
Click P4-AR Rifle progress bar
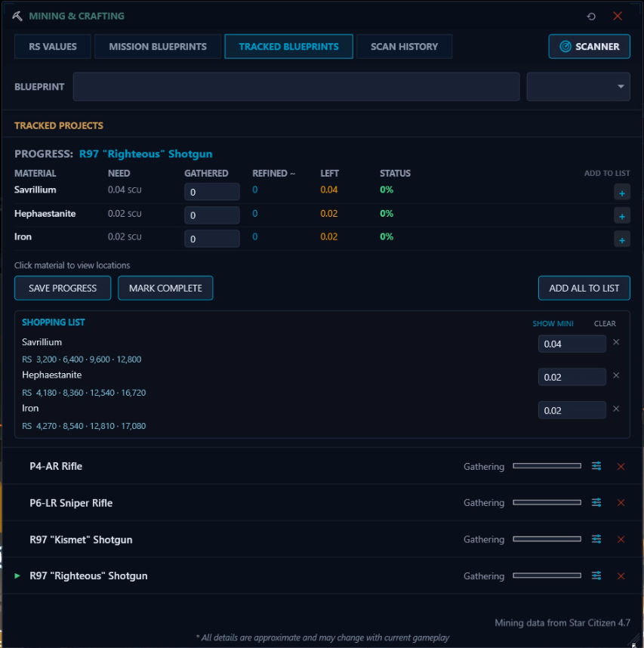click(x=547, y=466)
